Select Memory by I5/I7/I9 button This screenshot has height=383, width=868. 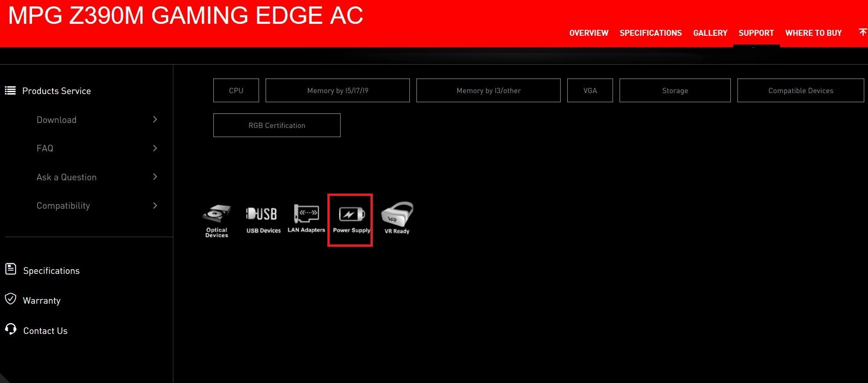(337, 90)
